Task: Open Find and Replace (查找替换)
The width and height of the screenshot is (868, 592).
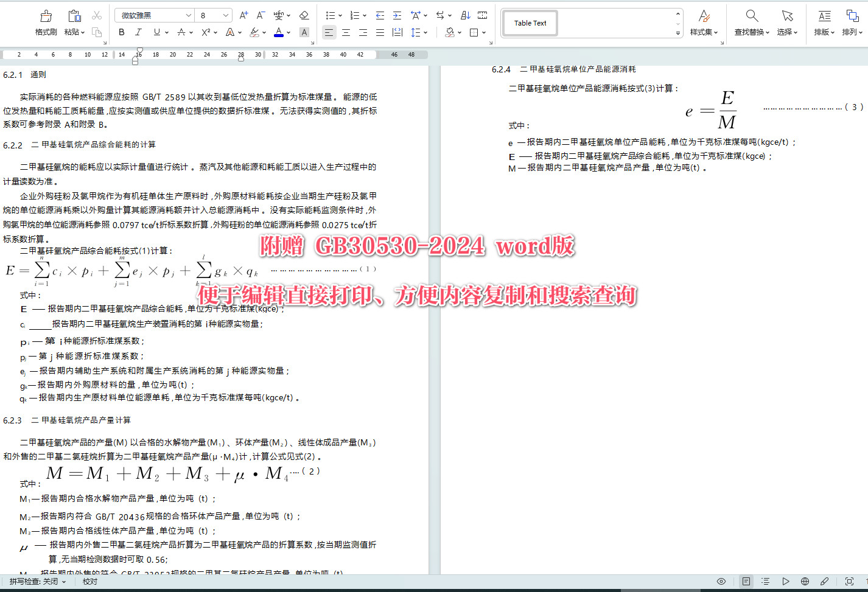Action: 751,23
